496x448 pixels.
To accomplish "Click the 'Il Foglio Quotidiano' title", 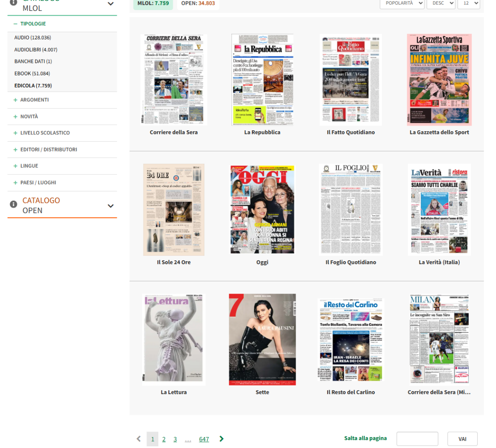I will click(351, 262).
